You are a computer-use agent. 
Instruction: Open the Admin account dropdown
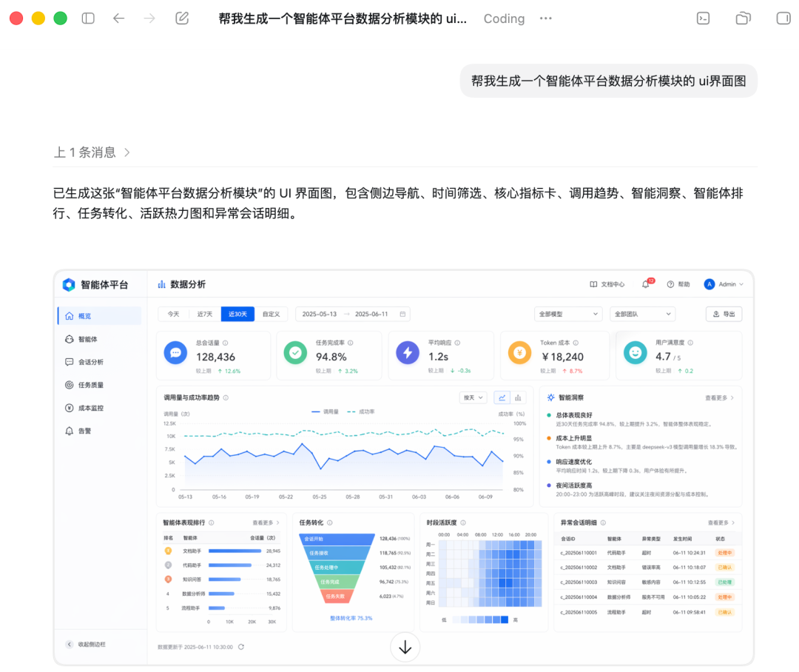point(724,284)
